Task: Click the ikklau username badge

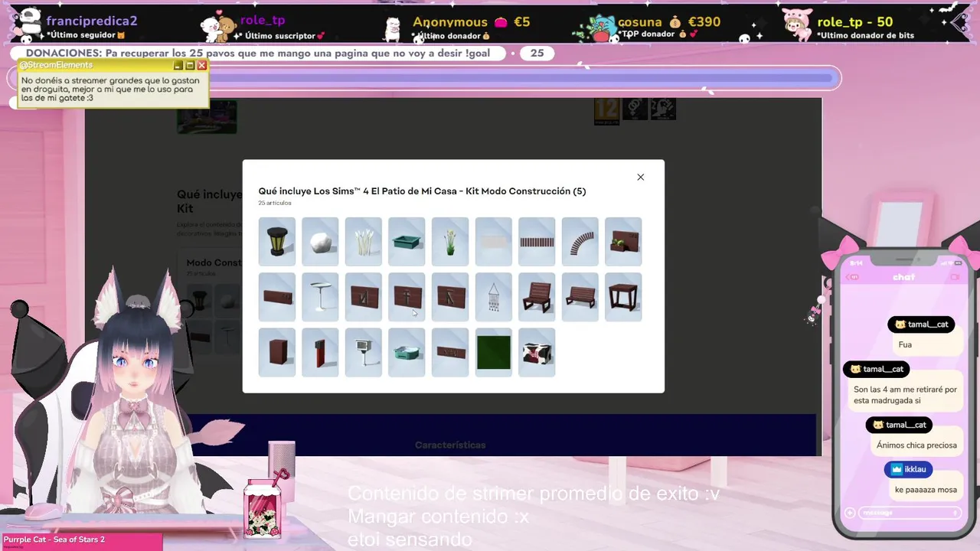Action: 909,469
